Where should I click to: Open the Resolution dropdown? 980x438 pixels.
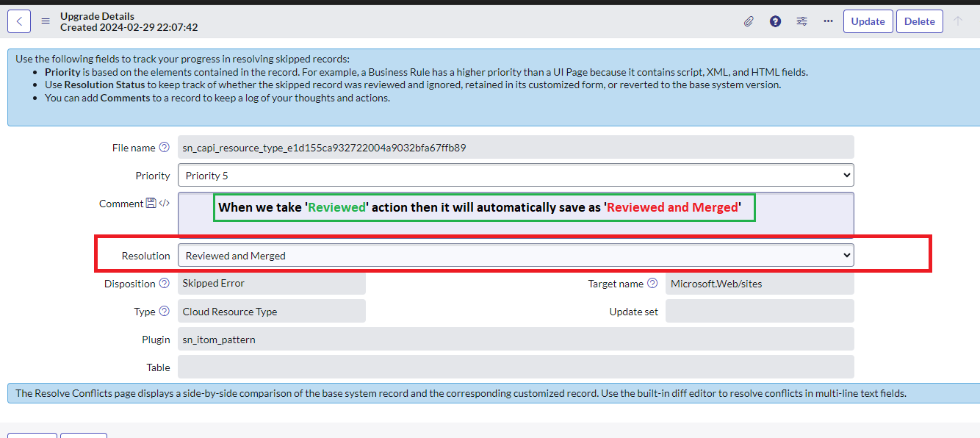(516, 255)
